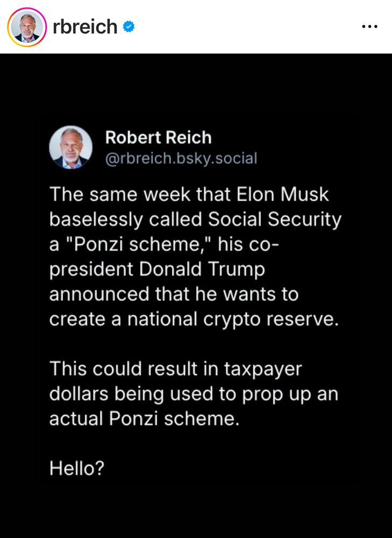Click the closing "Hello?" line
Viewport: 392px width, 538px height.
click(76, 469)
